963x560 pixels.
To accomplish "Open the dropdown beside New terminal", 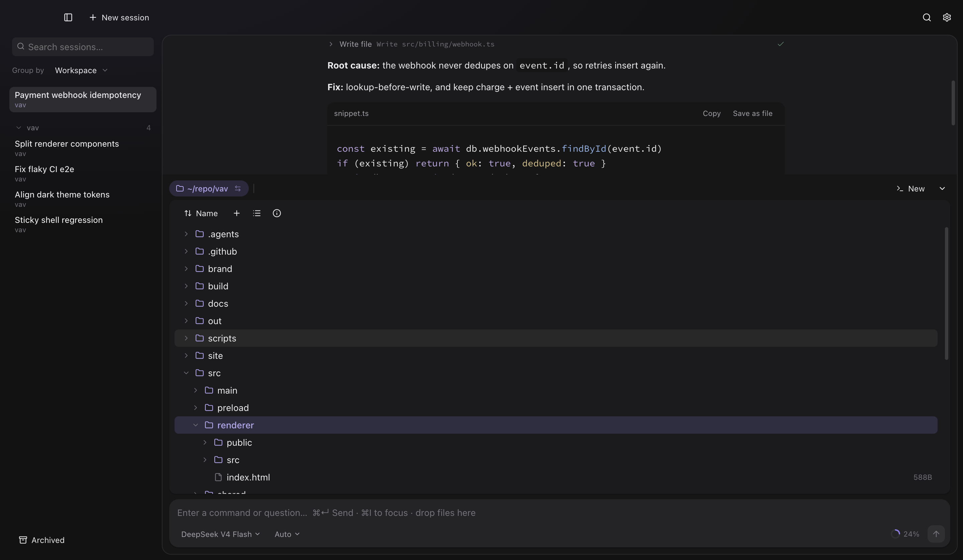I will pos(942,189).
